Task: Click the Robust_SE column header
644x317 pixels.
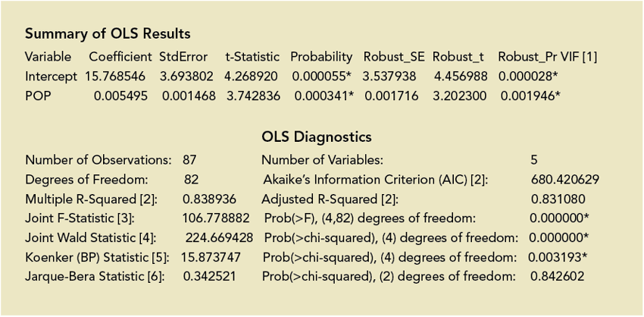Action: click(x=394, y=57)
